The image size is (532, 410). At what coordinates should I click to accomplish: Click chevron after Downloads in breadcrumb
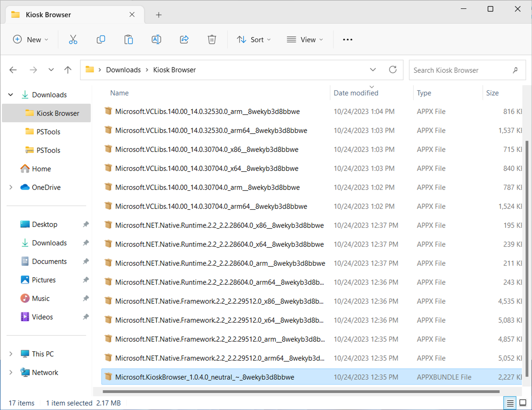tap(147, 70)
